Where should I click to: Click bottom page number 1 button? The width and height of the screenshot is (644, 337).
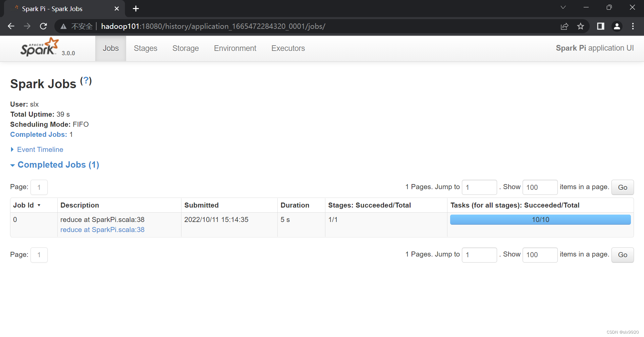[x=39, y=255]
